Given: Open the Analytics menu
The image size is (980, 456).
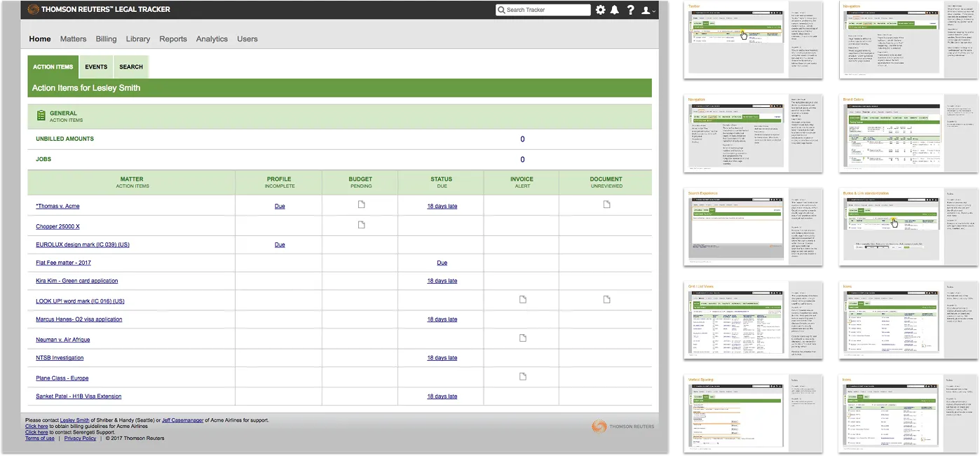Looking at the screenshot, I should pyautogui.click(x=212, y=39).
